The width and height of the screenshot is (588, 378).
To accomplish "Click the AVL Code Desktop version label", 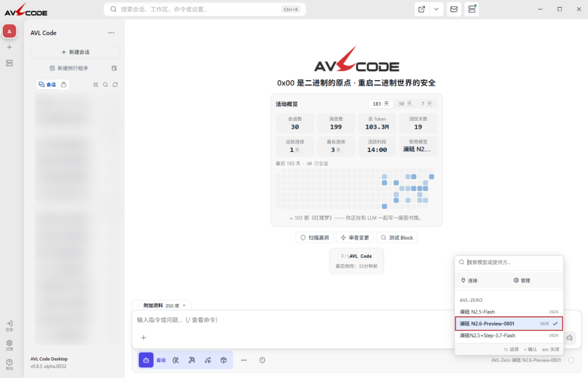I will pyautogui.click(x=49, y=363).
